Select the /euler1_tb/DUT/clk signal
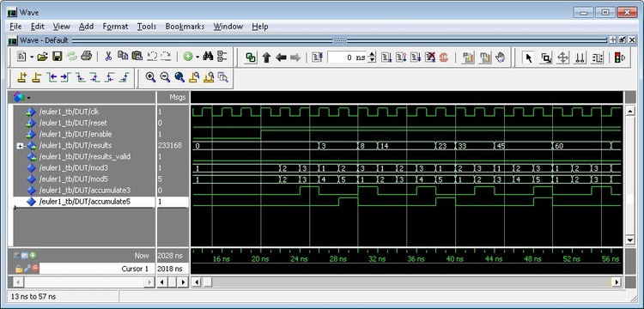Image resolution: width=644 pixels, height=309 pixels. (x=69, y=112)
